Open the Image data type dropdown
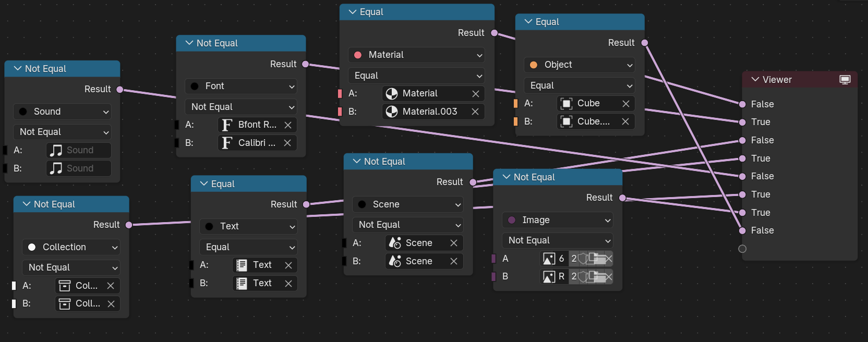The width and height of the screenshot is (868, 342). tap(558, 220)
